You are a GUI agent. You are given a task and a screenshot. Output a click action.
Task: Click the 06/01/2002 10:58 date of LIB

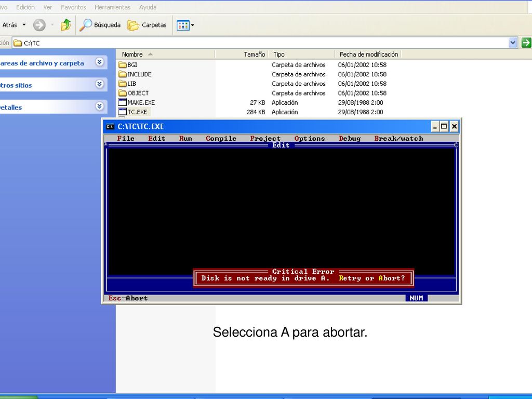coord(362,84)
